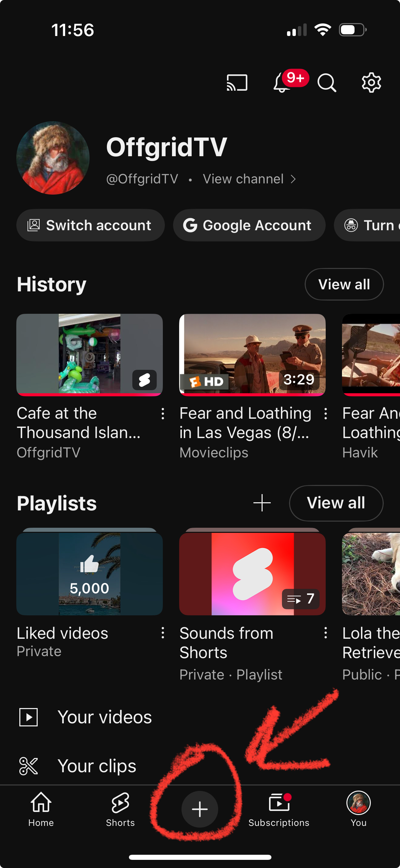Tap the OffgridTV profile avatar picture
This screenshot has height=868, width=400.
[53, 158]
